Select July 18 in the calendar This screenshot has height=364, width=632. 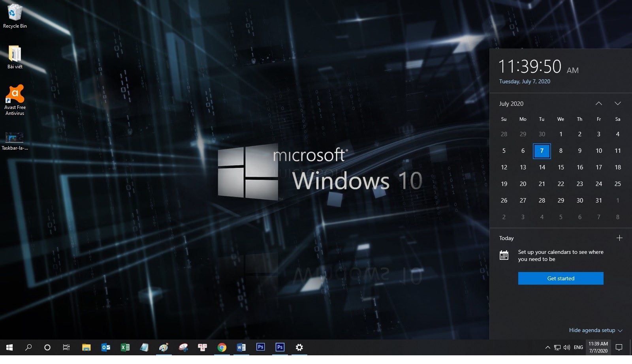coord(618,167)
